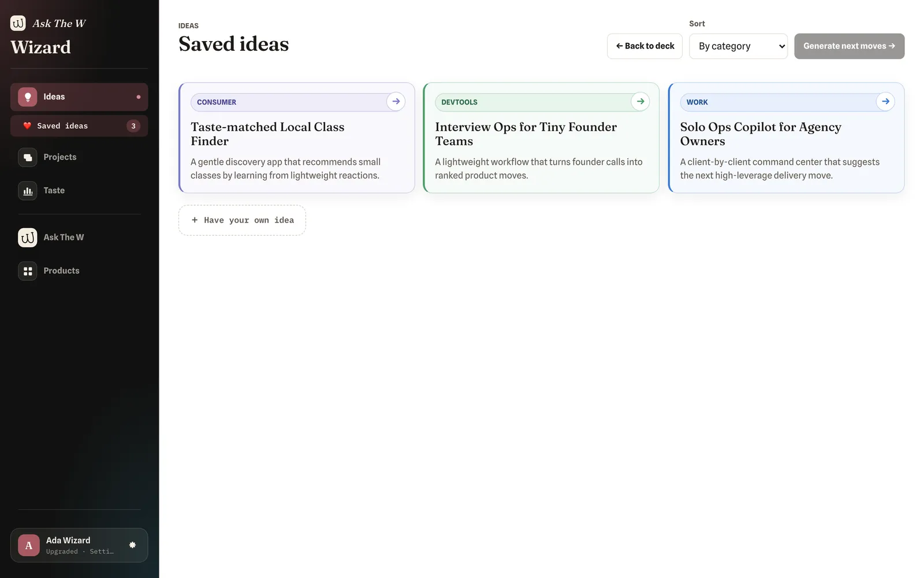924x578 pixels.
Task: Go to Ideas in the sidebar
Action: [x=79, y=97]
